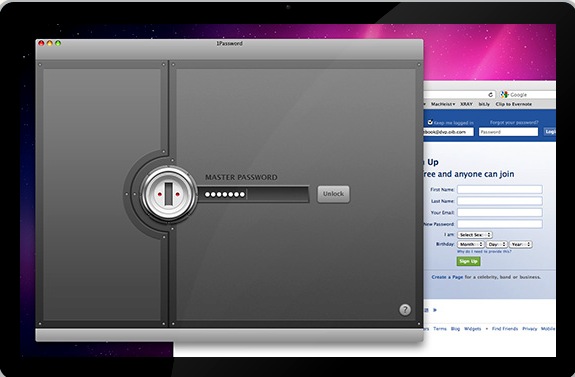Open the Create a Page link

(447, 277)
